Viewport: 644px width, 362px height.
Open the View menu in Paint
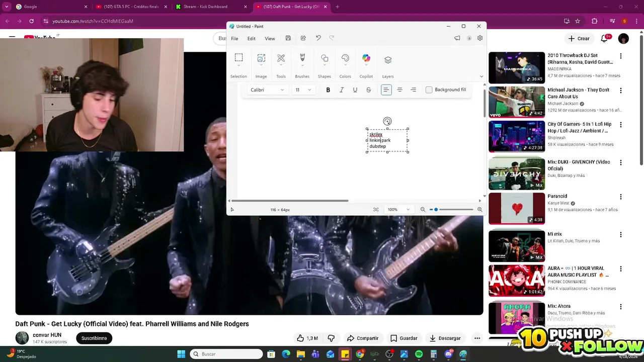point(270,39)
